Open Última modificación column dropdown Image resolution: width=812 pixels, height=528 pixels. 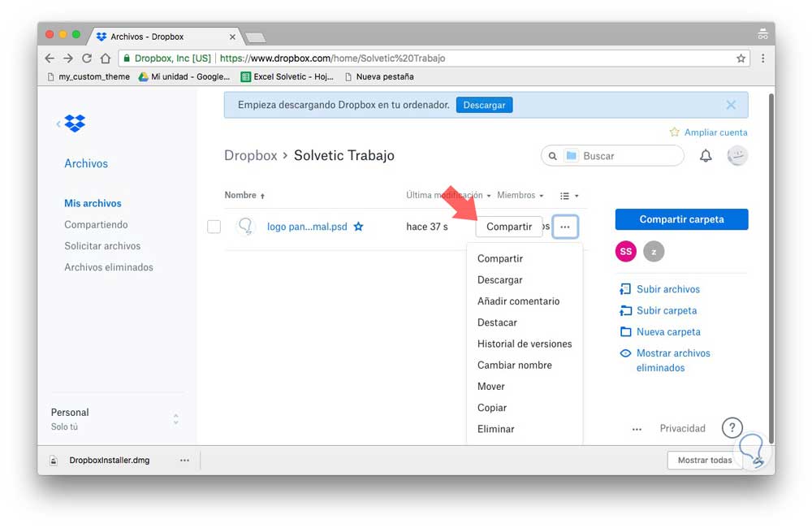pos(448,195)
